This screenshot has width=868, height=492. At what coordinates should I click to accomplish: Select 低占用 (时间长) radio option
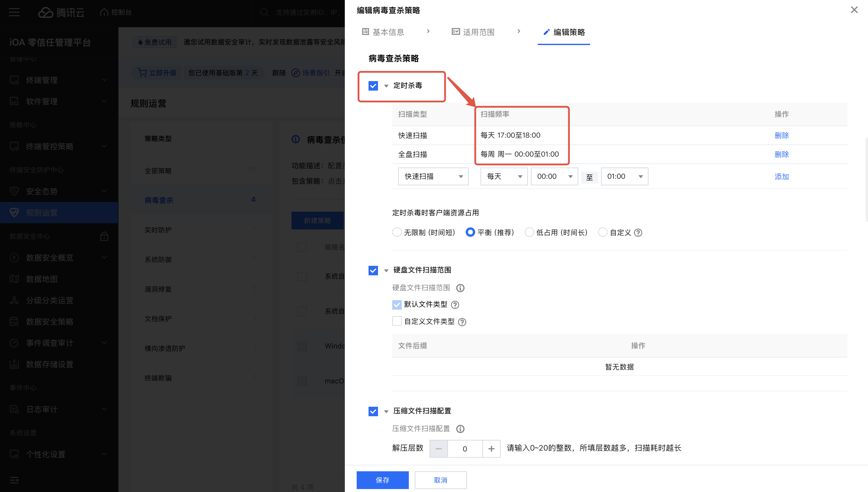tap(529, 232)
